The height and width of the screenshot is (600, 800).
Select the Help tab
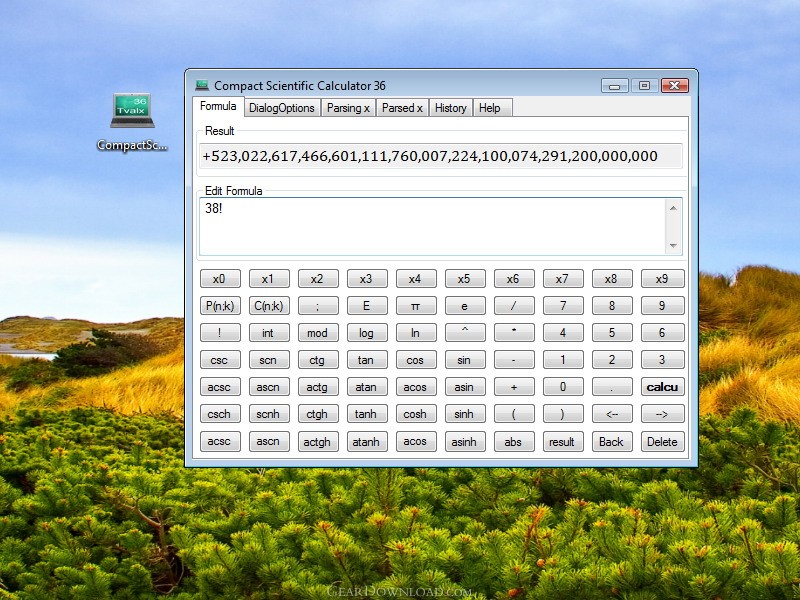coord(489,108)
